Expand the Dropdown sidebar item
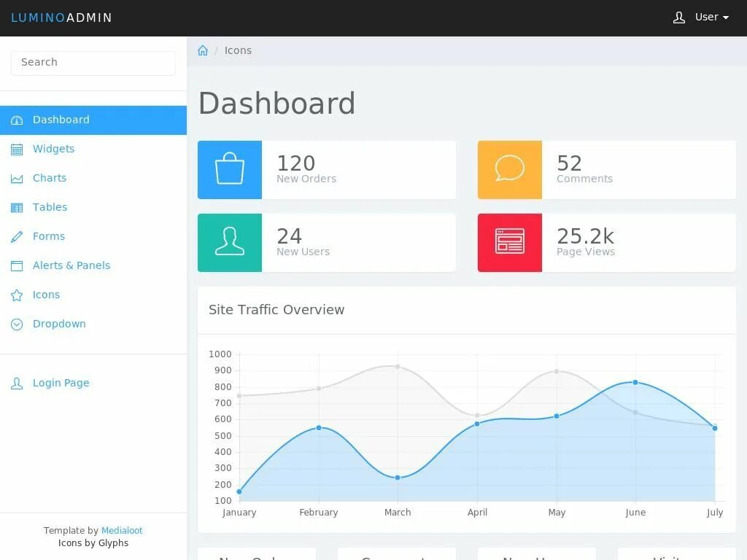Image resolution: width=747 pixels, height=560 pixels. tap(93, 324)
